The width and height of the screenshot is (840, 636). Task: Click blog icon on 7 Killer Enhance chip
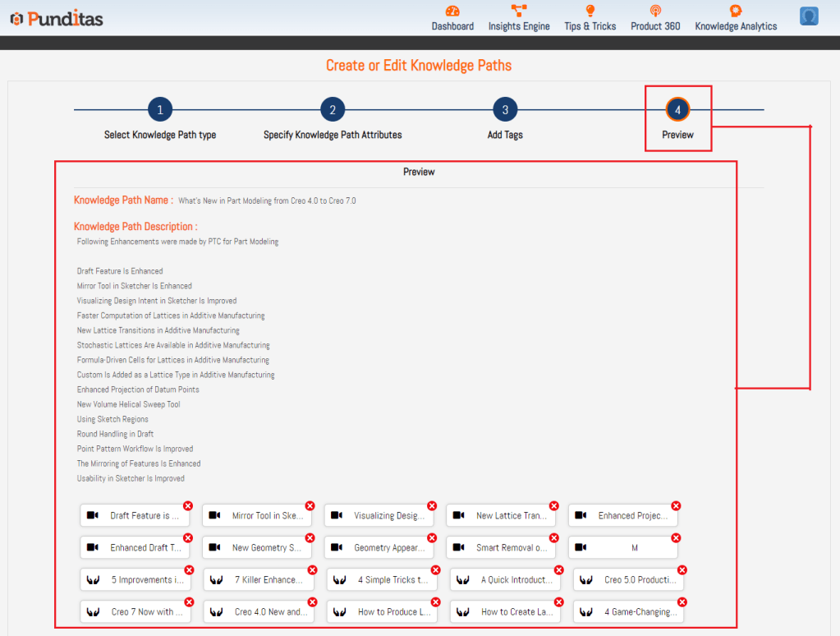point(218,579)
